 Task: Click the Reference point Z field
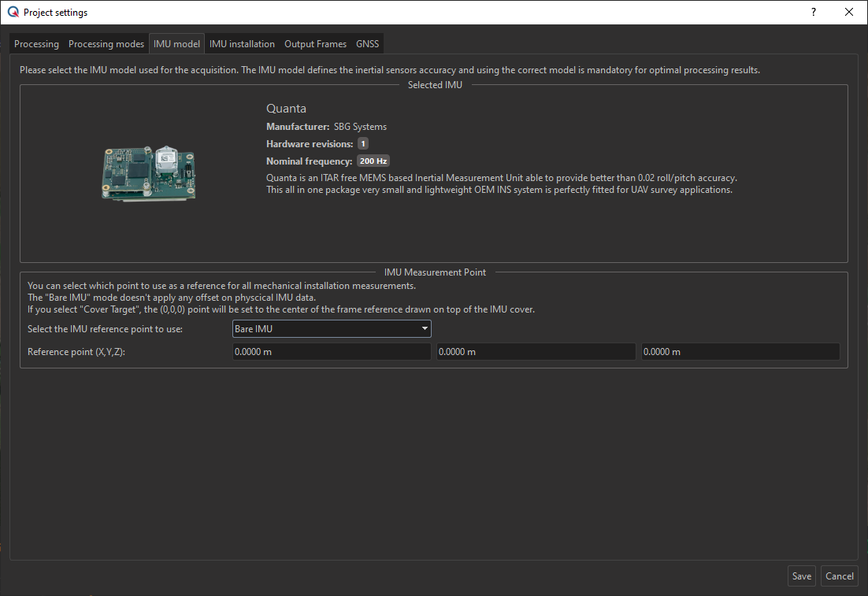740,352
